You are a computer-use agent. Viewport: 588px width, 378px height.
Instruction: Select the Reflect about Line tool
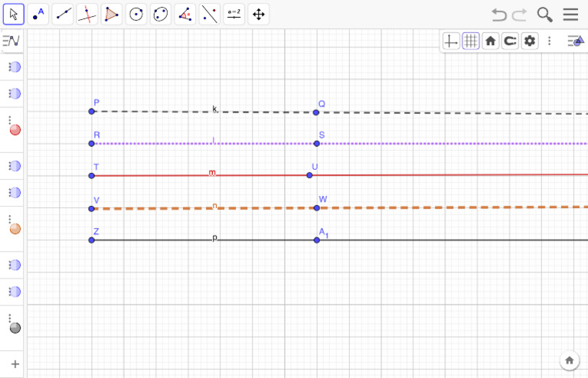[209, 15]
